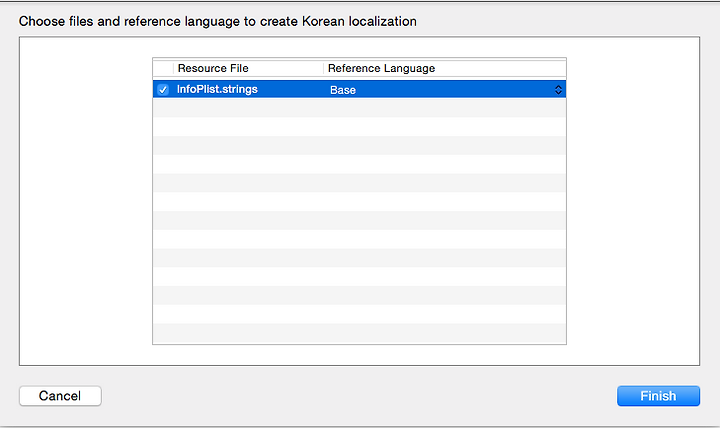Viewport: 720px width, 428px height.
Task: Select the InfoPlist.strings file name
Action: pyautogui.click(x=217, y=89)
